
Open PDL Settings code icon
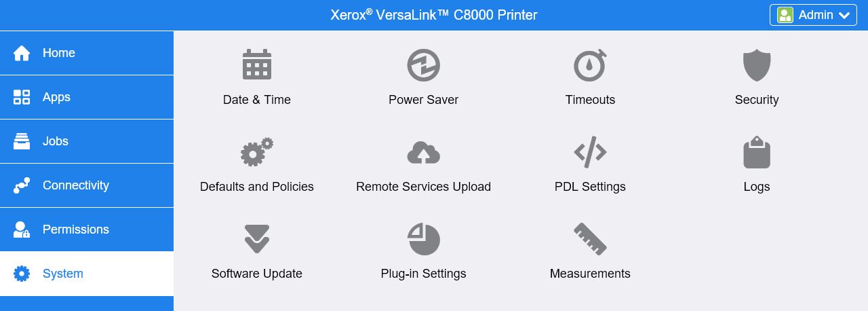pos(590,152)
